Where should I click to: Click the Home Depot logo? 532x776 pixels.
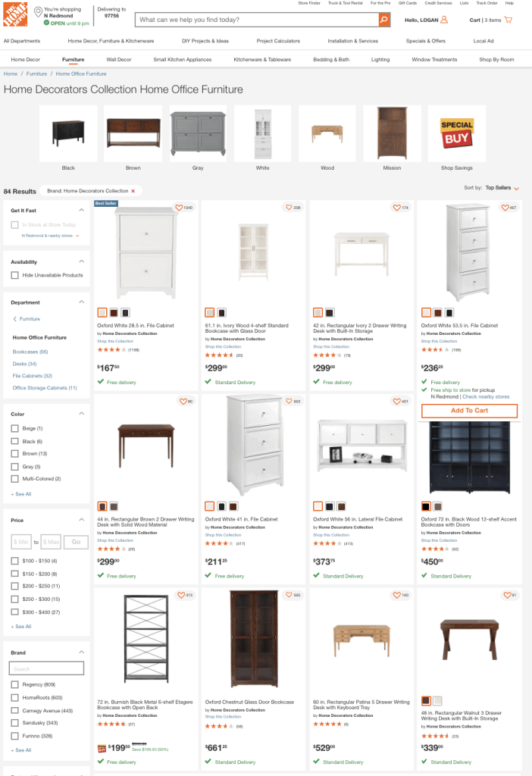(x=15, y=15)
